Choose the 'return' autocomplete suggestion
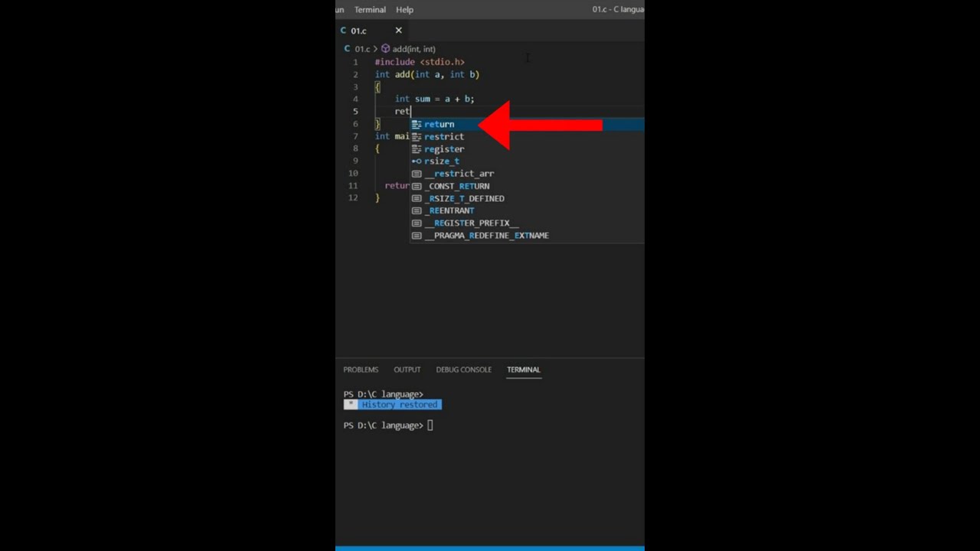Viewport: 980px width, 551px height. (x=527, y=124)
